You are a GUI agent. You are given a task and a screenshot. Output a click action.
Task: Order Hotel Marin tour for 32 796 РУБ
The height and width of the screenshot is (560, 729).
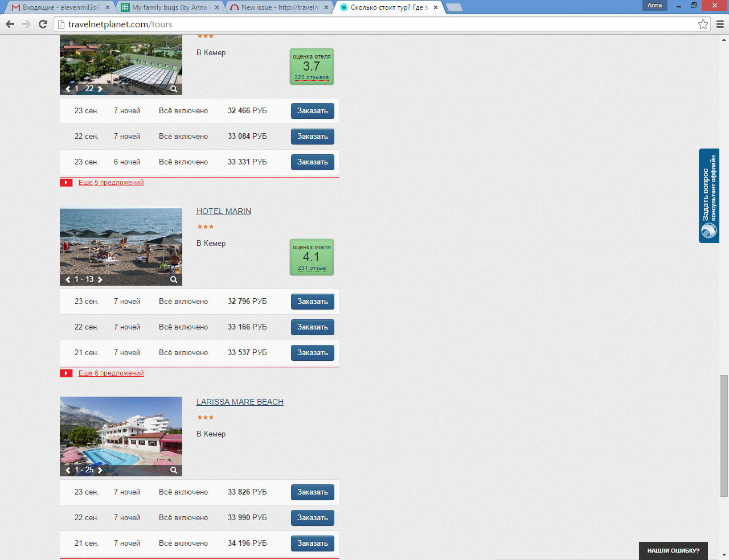312,302
